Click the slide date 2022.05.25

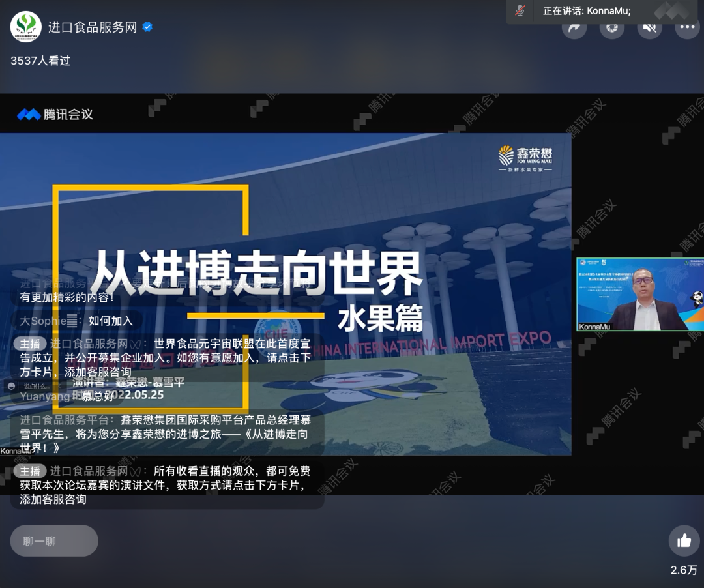tap(135, 394)
